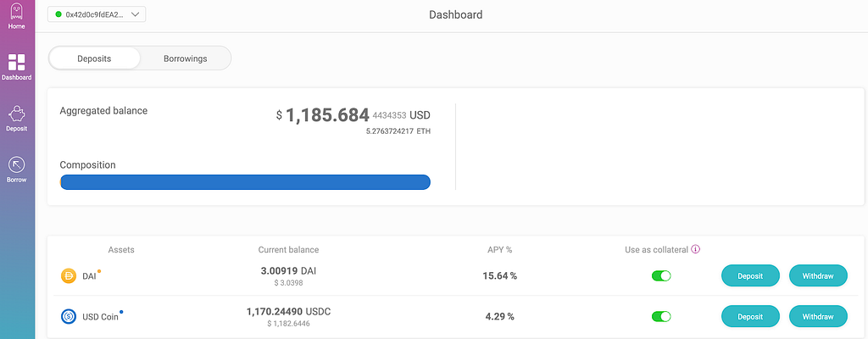This screenshot has height=339, width=868.
Task: Click the Aave ghost Home icon
Action: [x=16, y=12]
